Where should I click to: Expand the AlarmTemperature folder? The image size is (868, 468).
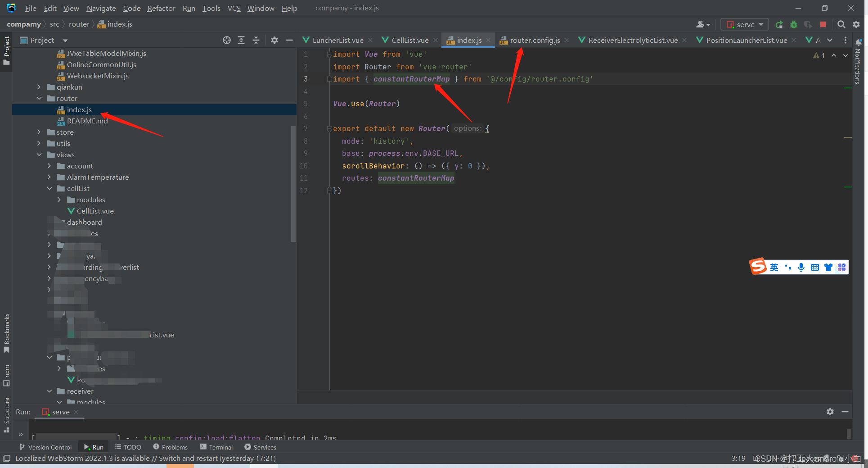[49, 177]
